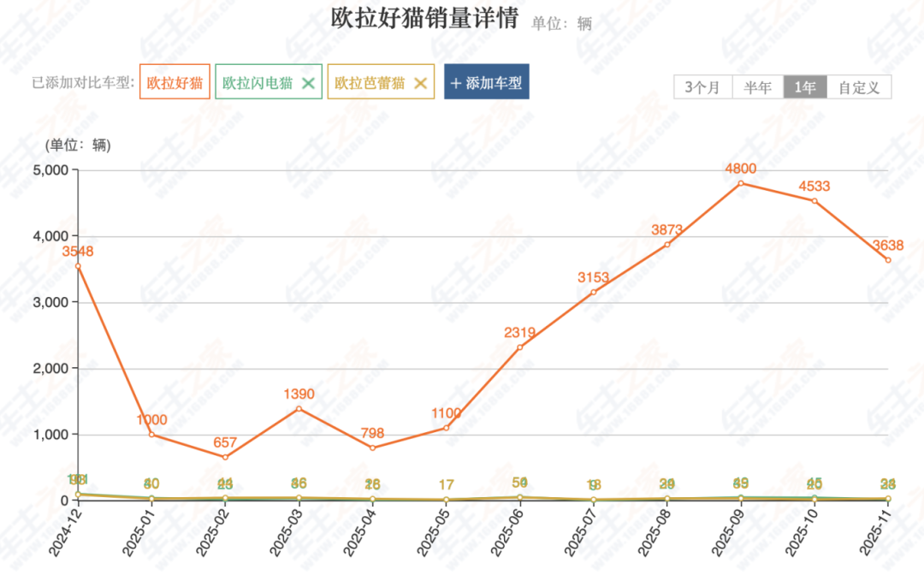The image size is (924, 581).
Task: Click the 欧拉好猫销量详情 chart title
Action: [424, 19]
